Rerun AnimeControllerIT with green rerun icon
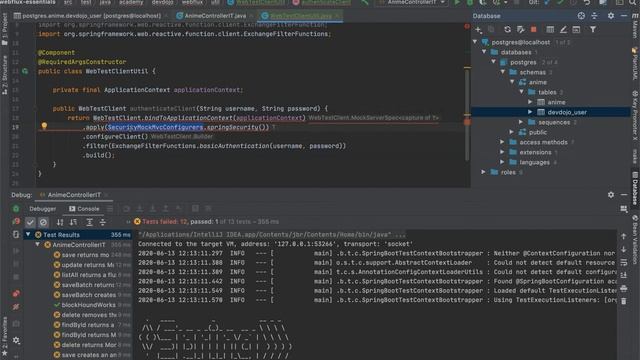This screenshot has height=360, width=640. point(16,209)
